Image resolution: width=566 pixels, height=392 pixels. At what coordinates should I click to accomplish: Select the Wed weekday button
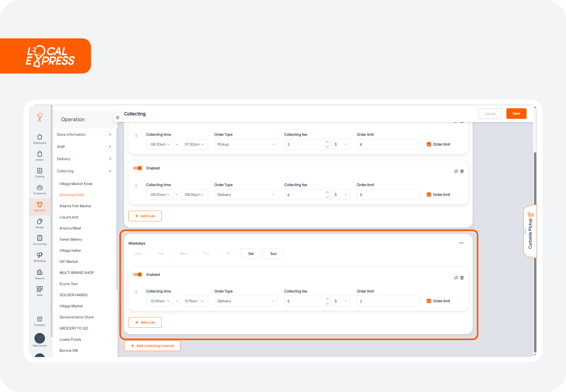tap(183, 253)
